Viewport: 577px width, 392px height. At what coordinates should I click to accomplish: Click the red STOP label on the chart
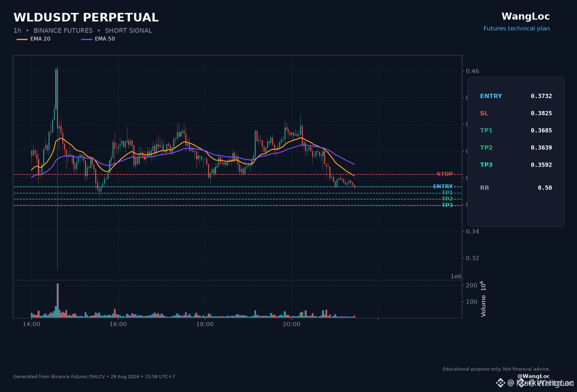tap(445, 174)
